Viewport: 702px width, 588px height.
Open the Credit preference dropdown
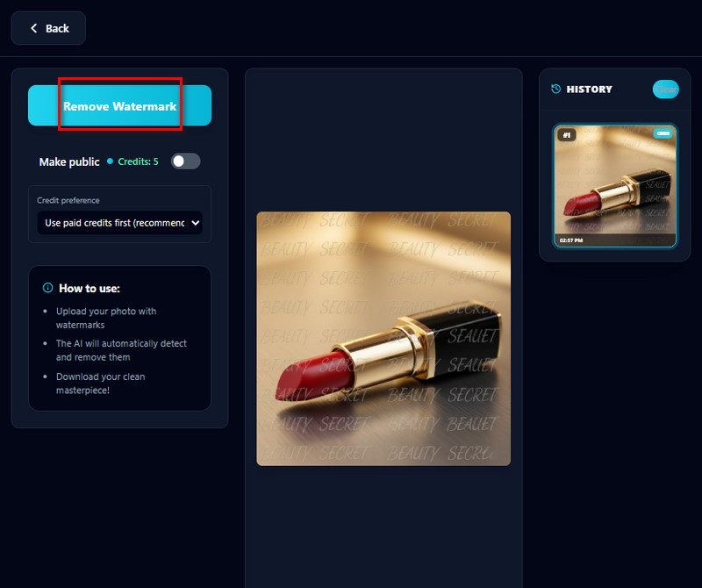[x=119, y=223]
